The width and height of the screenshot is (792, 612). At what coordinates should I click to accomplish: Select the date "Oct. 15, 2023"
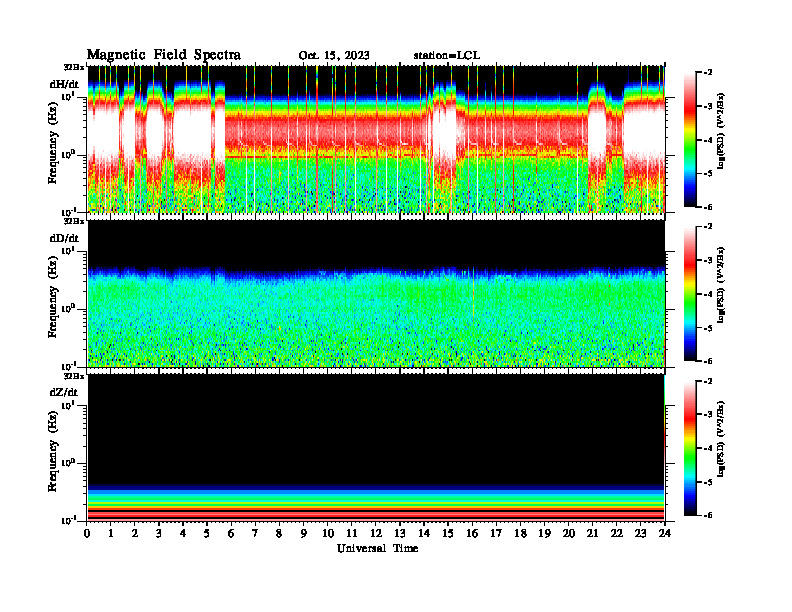[334, 56]
